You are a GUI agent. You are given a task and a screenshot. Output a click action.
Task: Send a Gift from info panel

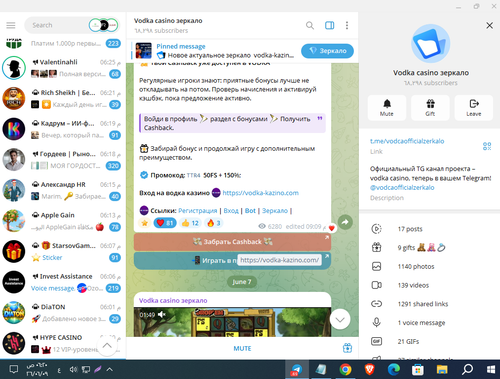pyautogui.click(x=430, y=107)
